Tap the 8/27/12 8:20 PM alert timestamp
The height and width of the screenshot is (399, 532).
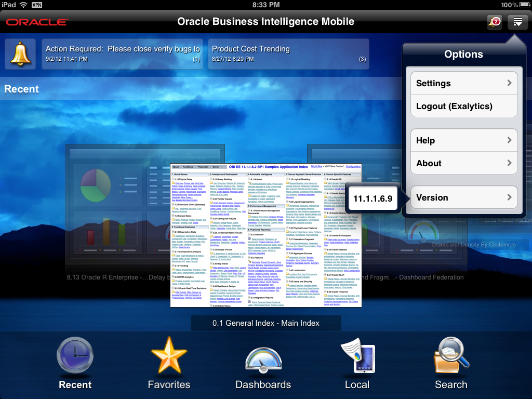click(x=233, y=59)
